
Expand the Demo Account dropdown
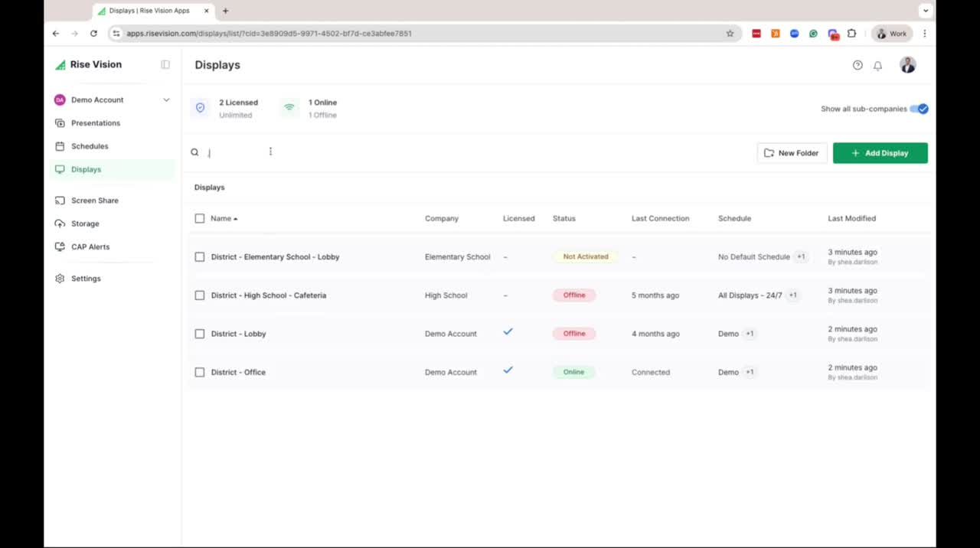pyautogui.click(x=166, y=100)
